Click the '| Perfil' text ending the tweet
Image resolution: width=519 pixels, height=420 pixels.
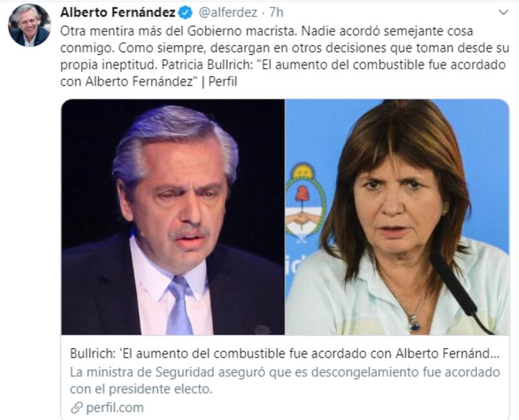pyautogui.click(x=219, y=82)
